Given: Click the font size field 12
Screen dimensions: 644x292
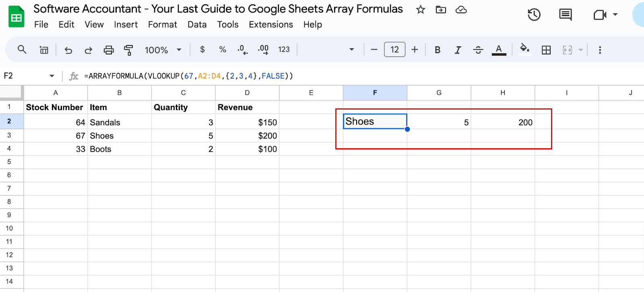Looking at the screenshot, I should click(394, 50).
